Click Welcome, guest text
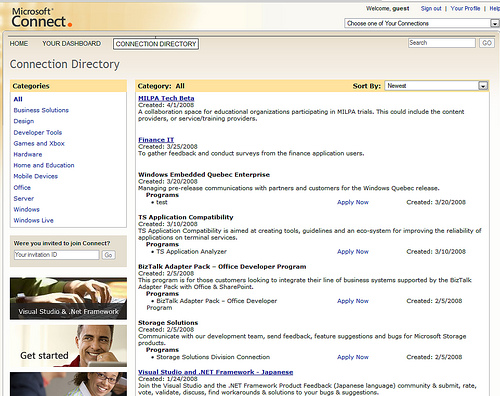This screenshot has height=396, width=500. coord(388,9)
